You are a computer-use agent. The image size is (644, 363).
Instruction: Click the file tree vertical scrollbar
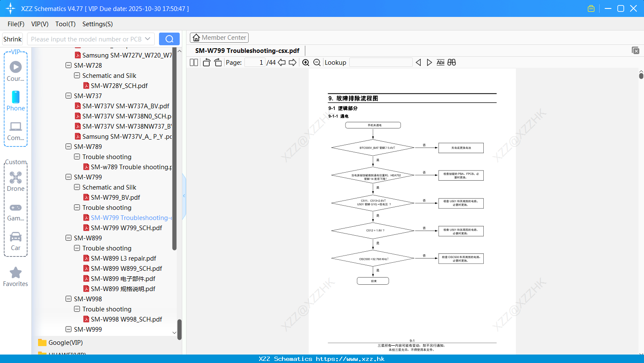[174, 149]
